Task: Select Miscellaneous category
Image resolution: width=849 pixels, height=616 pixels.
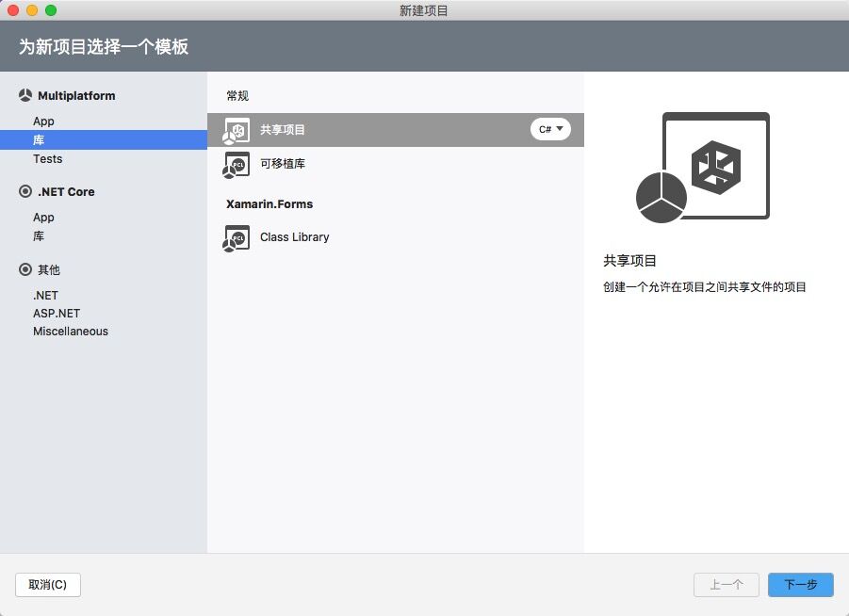Action: (x=71, y=331)
